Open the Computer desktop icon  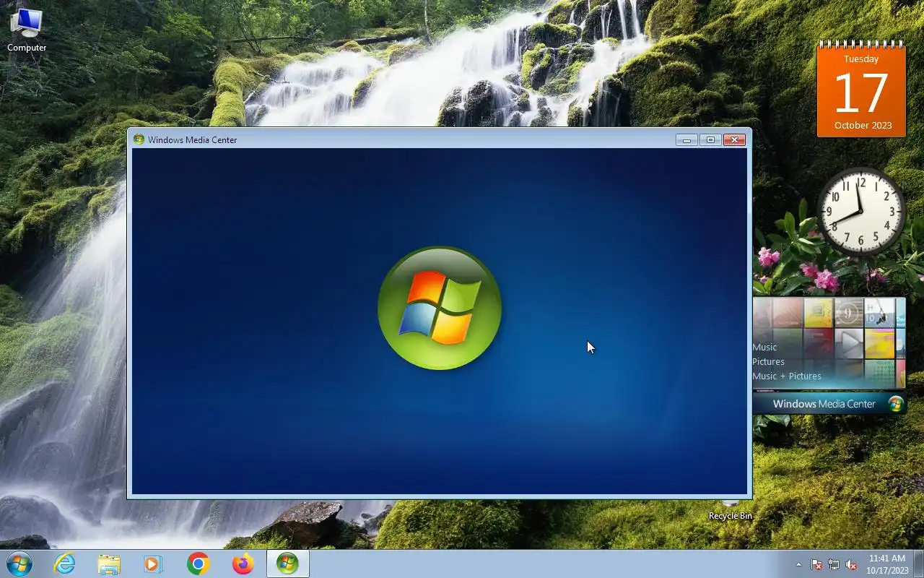pos(27,30)
